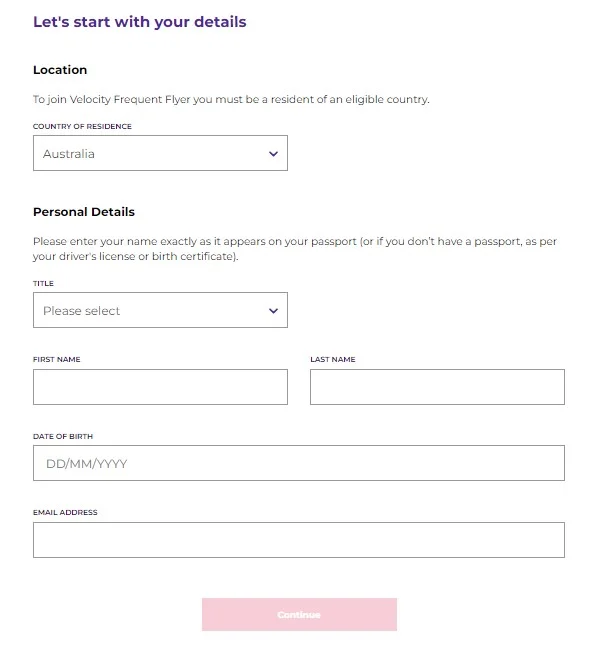The height and width of the screenshot is (658, 615).
Task: Click the 'Title' field label
Action: pyautogui.click(x=43, y=283)
